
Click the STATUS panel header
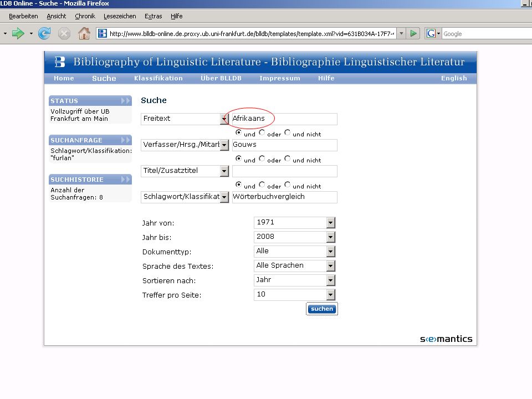pos(90,101)
